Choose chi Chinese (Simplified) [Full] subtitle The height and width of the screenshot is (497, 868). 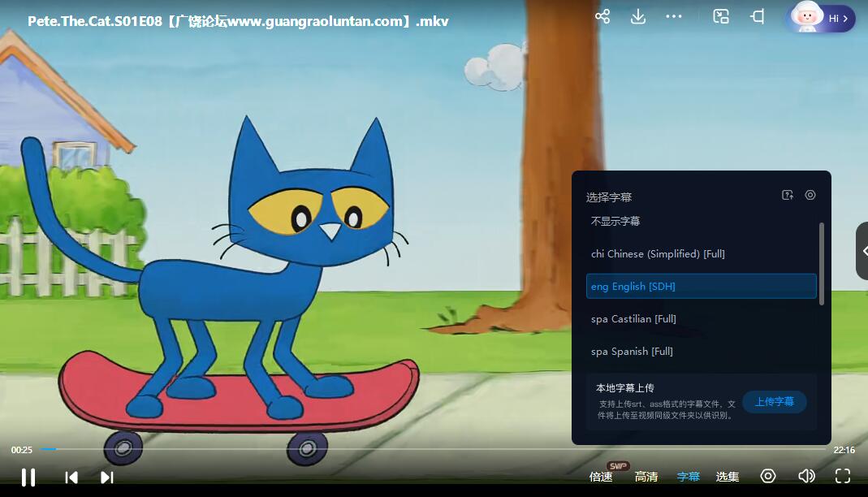click(702, 254)
